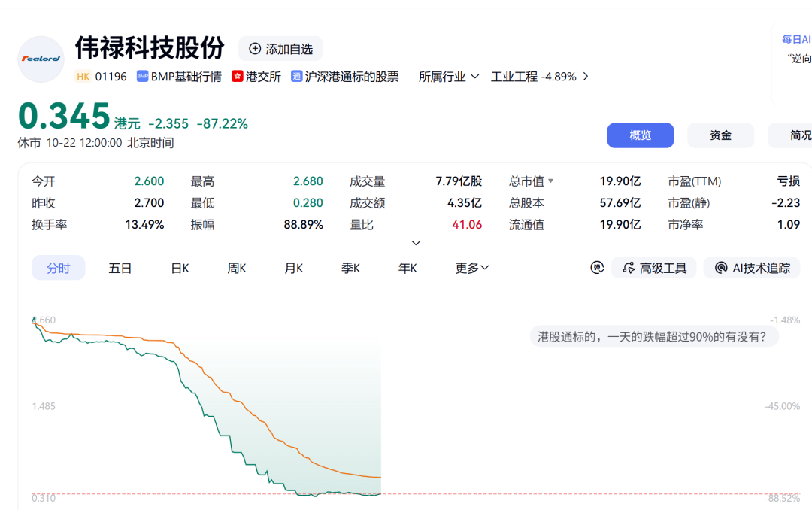The height and width of the screenshot is (510, 812).
Task: Click the 高级工具 tool icon
Action: click(629, 268)
